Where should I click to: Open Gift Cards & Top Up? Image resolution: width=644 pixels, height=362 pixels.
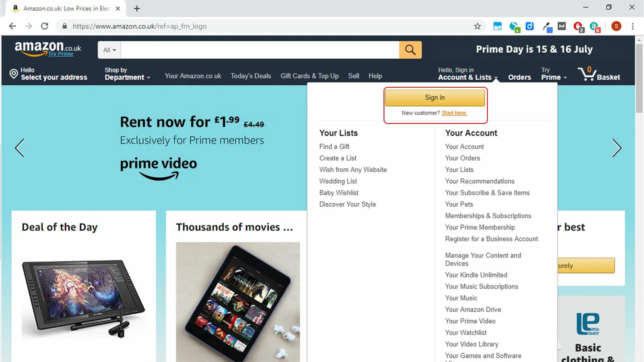310,76
